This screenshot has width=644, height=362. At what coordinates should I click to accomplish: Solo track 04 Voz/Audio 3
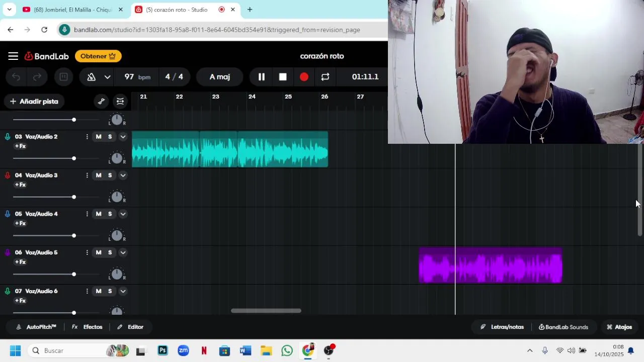click(x=110, y=175)
